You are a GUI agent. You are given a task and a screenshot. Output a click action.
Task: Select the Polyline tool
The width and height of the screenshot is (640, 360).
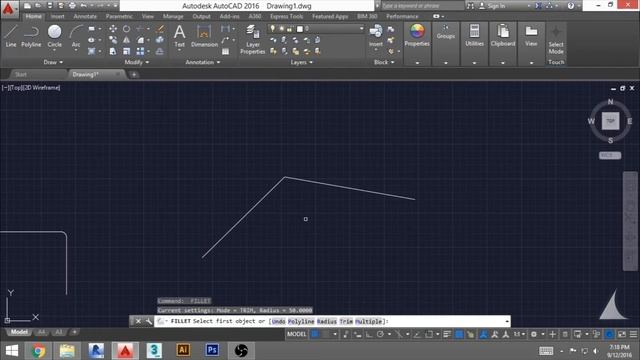tap(31, 36)
